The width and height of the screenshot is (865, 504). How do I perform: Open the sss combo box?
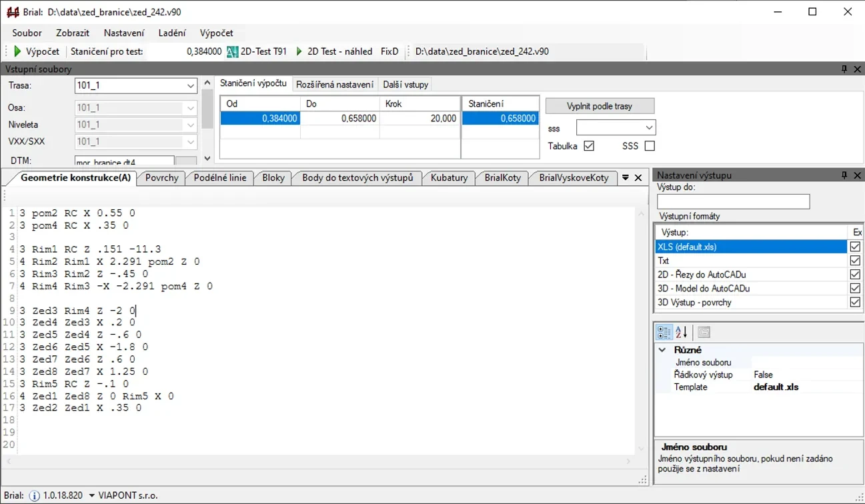(x=649, y=128)
